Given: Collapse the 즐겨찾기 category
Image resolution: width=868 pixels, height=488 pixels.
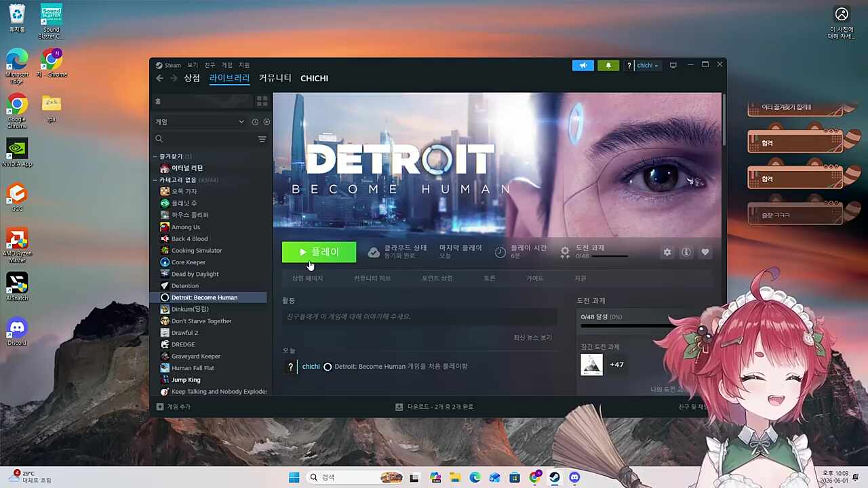Looking at the screenshot, I should pos(155,157).
